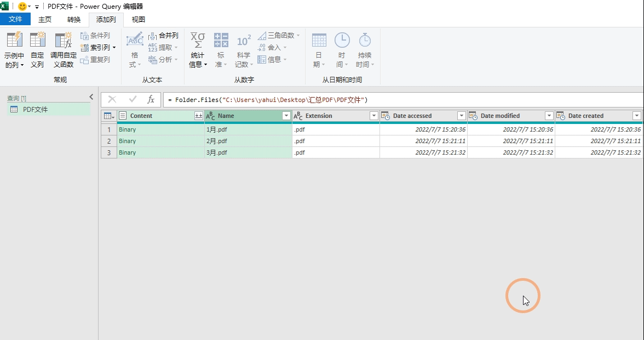Click Date accessed 2022/7/7 15:21:32 cell
This screenshot has width=644, height=340.
coord(423,152)
